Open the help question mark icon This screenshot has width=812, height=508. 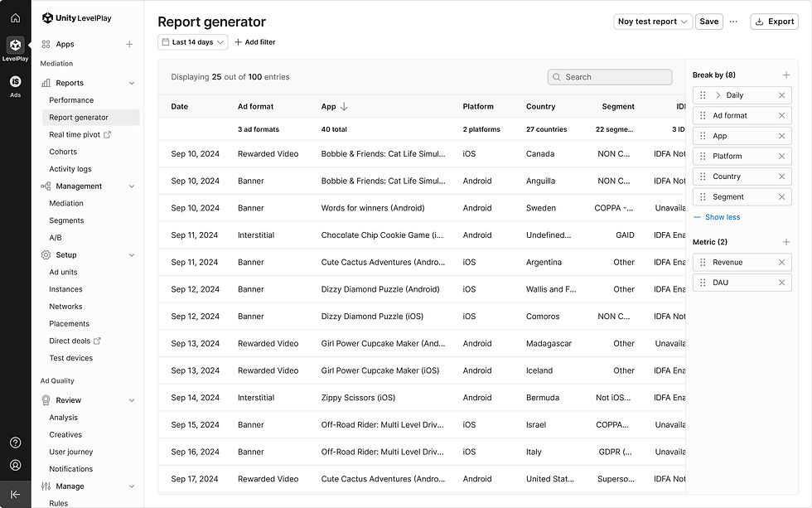tap(16, 443)
